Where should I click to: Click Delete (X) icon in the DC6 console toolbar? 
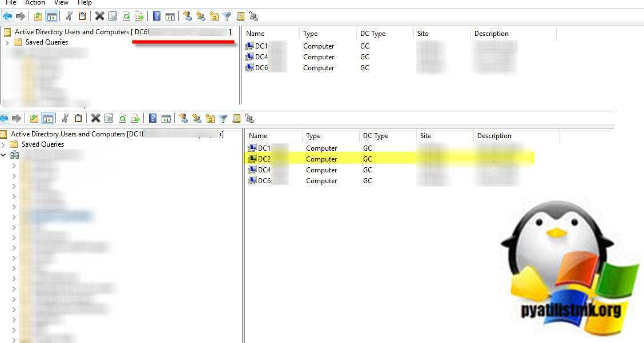click(99, 16)
